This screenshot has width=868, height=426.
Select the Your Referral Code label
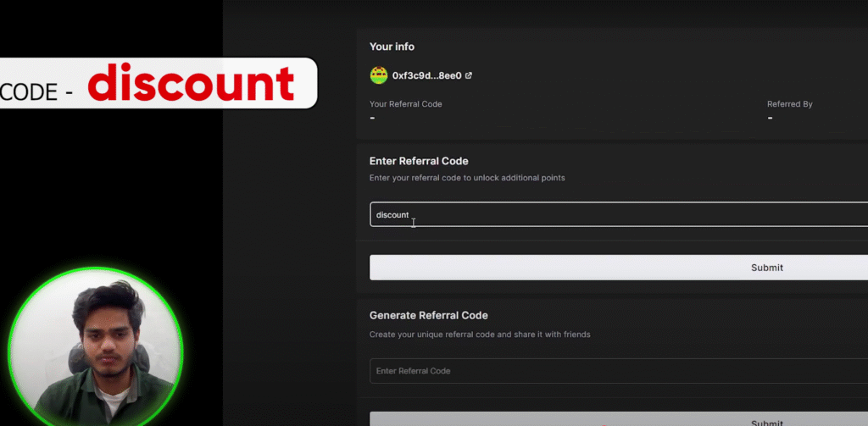tap(406, 104)
